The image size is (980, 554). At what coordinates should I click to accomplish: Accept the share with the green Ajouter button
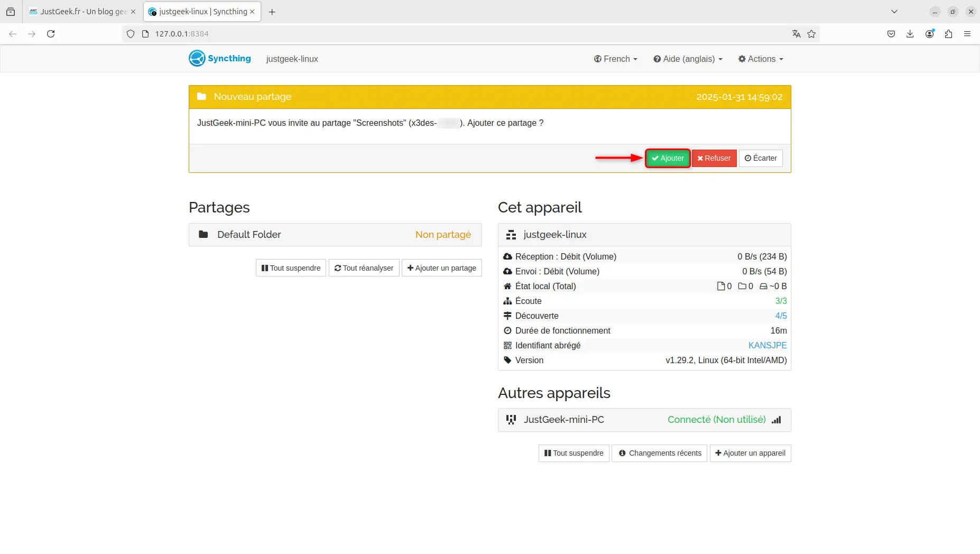click(x=668, y=158)
